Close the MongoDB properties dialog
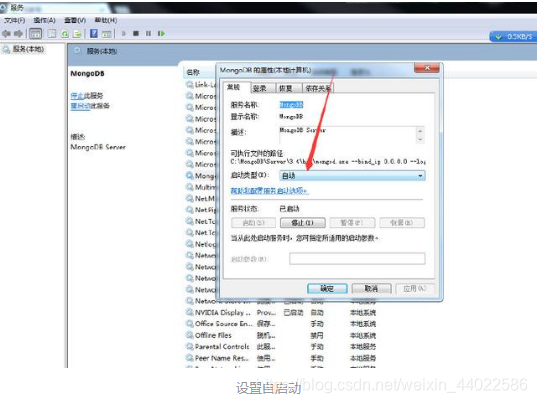 (x=427, y=68)
